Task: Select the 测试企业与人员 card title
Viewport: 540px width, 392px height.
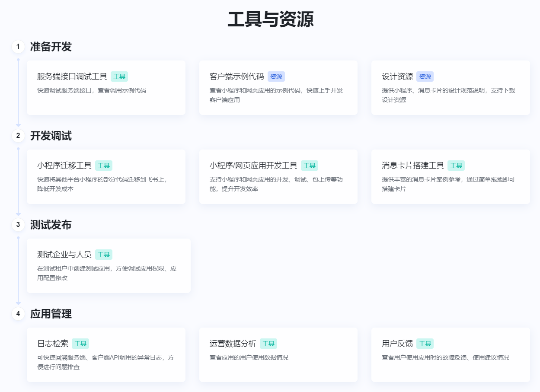Action: 64,255
